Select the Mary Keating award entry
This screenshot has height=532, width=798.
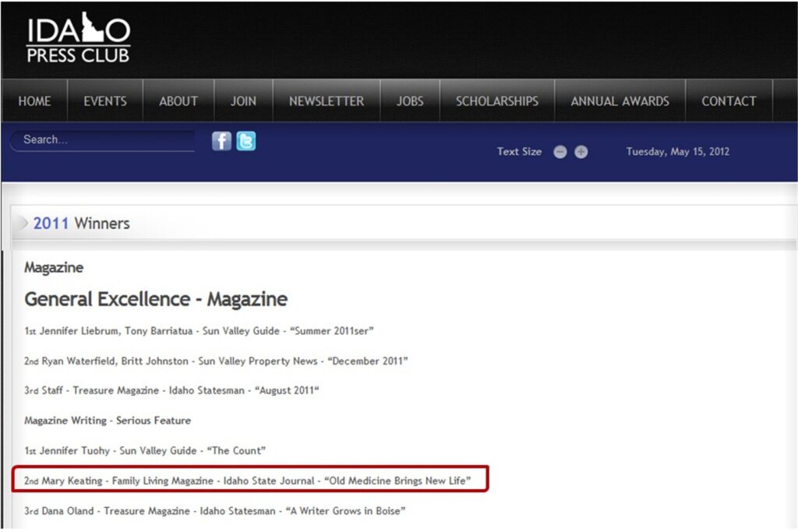(247, 481)
